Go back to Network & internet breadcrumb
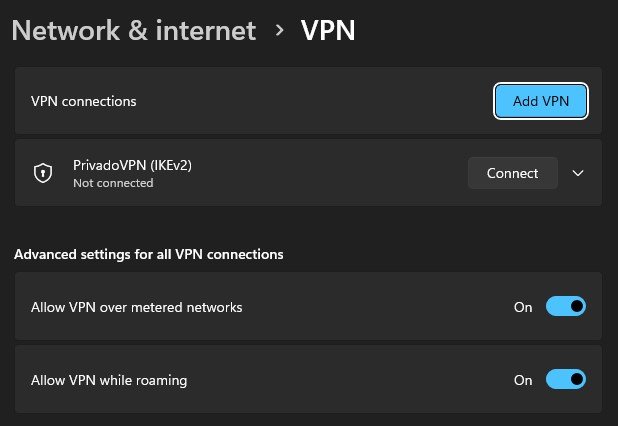The image size is (618, 426). click(x=134, y=30)
